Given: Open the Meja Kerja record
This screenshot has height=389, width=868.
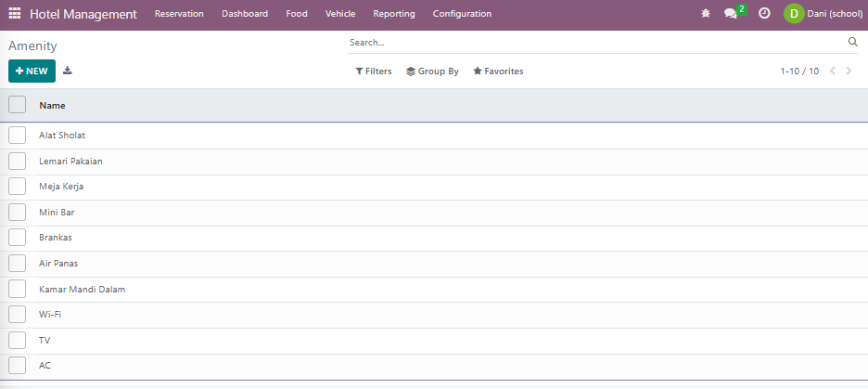Looking at the screenshot, I should [61, 187].
